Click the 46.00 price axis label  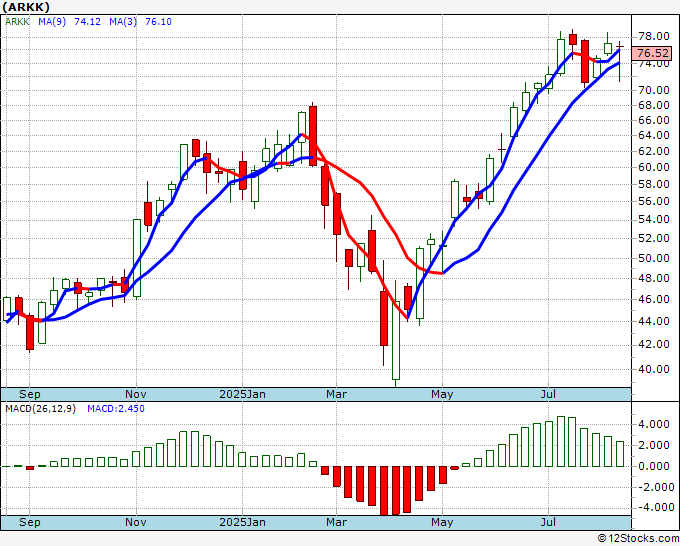[654, 299]
